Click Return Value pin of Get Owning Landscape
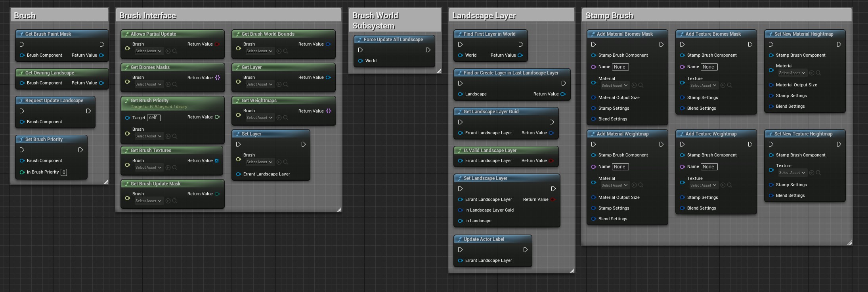This screenshot has height=292, width=868. pyautogui.click(x=102, y=83)
